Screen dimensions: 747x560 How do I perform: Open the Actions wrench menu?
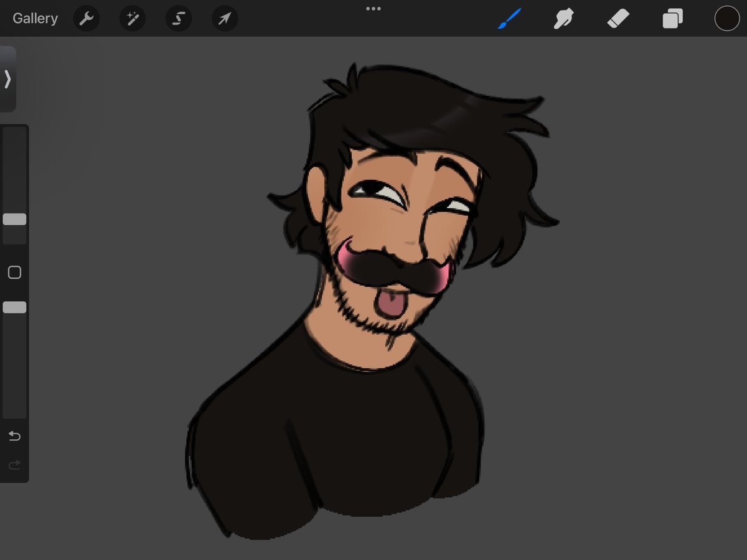(x=87, y=19)
